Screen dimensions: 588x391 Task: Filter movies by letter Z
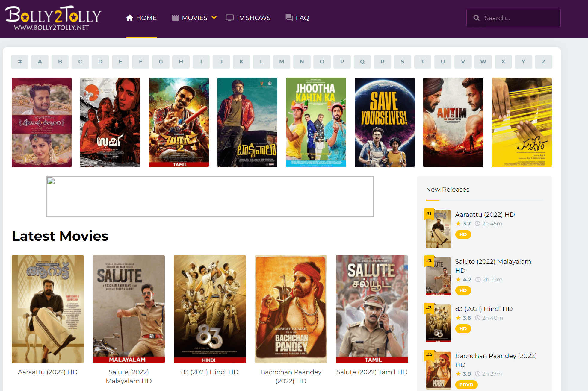pos(544,62)
